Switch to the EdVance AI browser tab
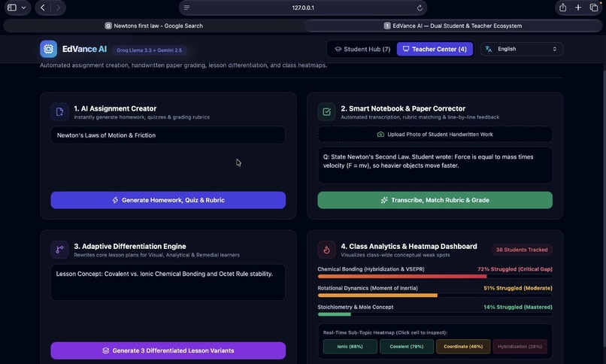The height and width of the screenshot is (364, 606). pyautogui.click(x=453, y=26)
